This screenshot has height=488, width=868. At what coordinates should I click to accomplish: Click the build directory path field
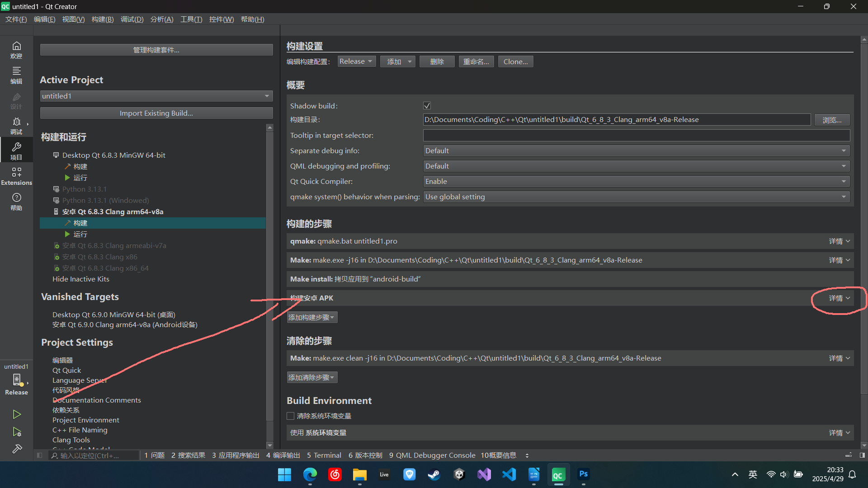pyautogui.click(x=617, y=120)
